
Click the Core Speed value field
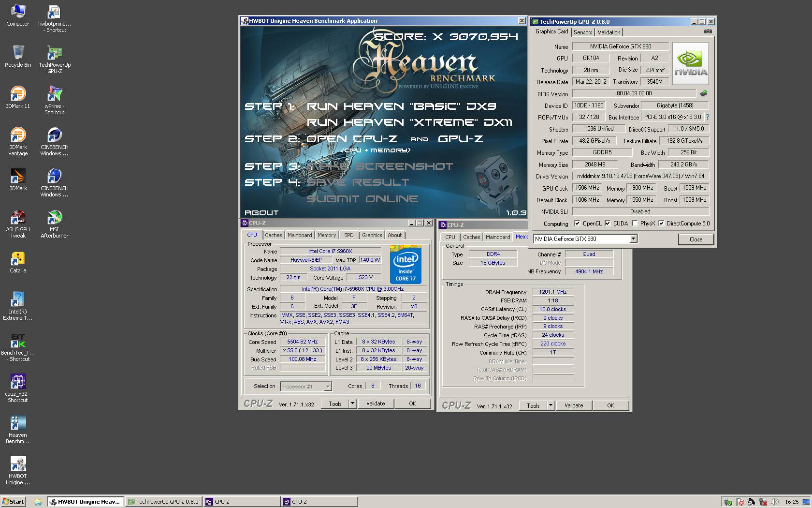point(303,342)
